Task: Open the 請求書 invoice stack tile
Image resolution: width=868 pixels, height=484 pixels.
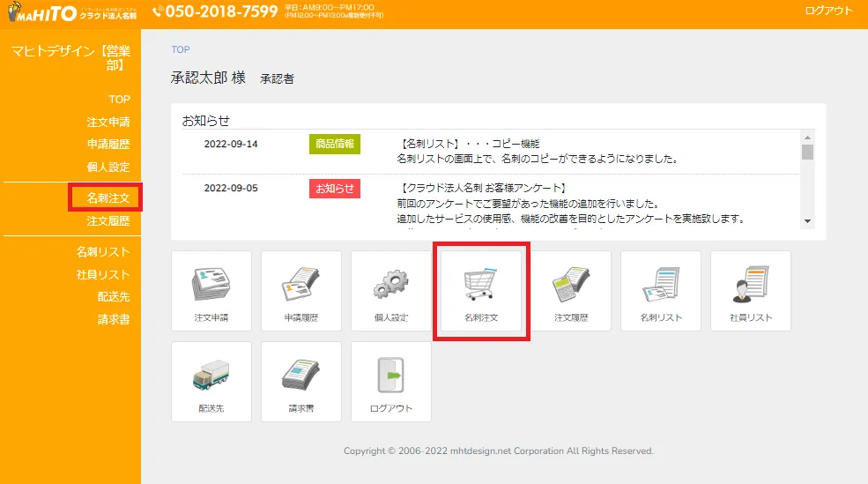Action: pyautogui.click(x=301, y=382)
